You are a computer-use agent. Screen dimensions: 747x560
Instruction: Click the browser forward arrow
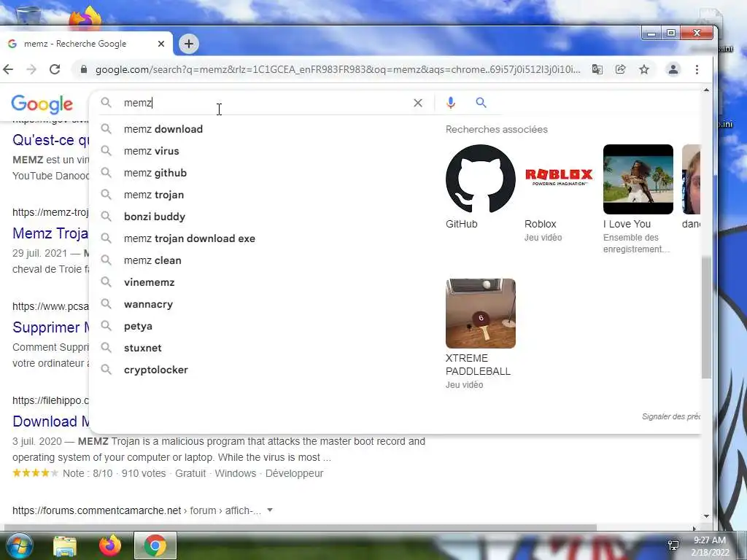31,69
